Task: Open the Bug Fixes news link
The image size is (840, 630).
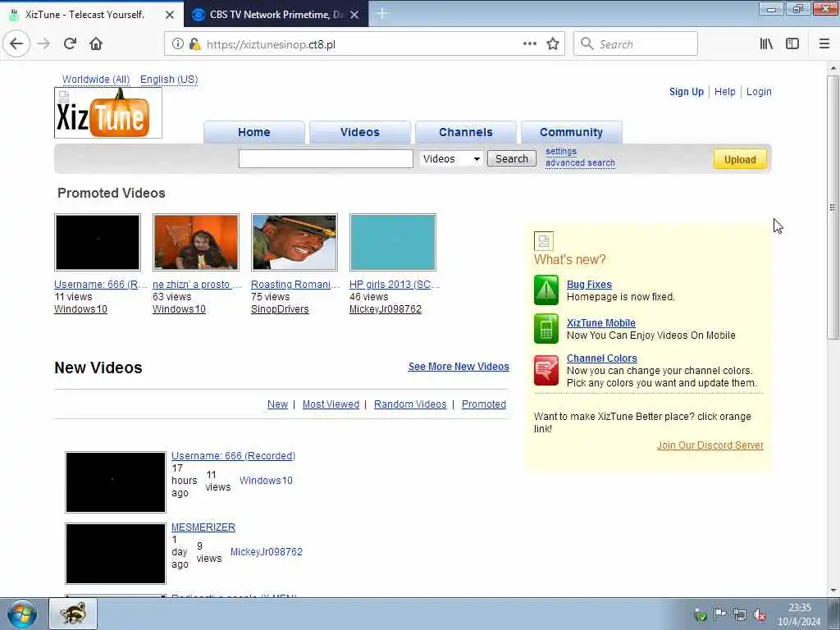Action: tap(589, 285)
